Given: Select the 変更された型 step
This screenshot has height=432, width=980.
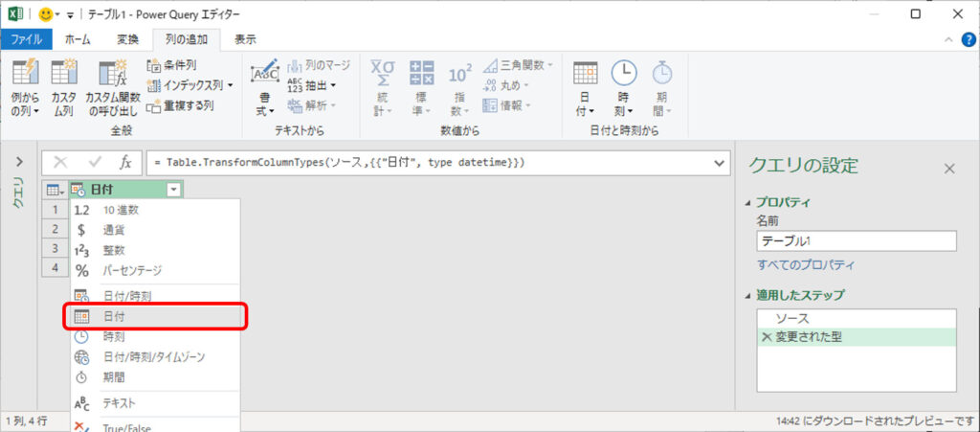Looking at the screenshot, I should click(x=857, y=337).
